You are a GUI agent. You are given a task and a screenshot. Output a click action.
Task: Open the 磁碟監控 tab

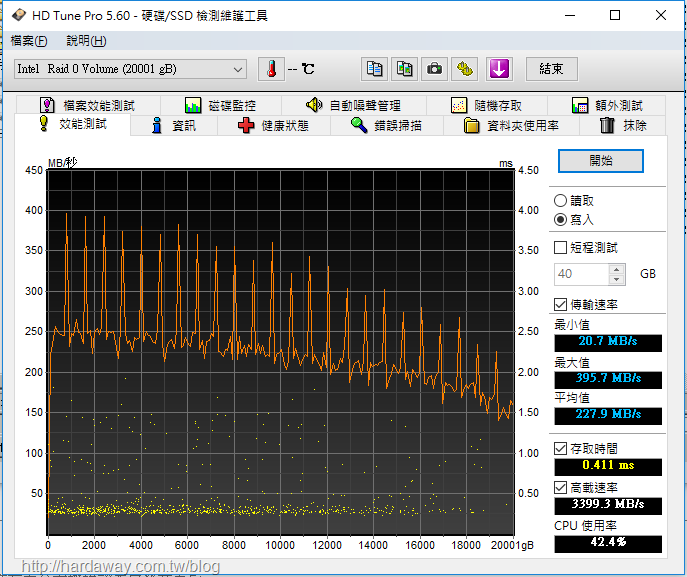coord(221,105)
